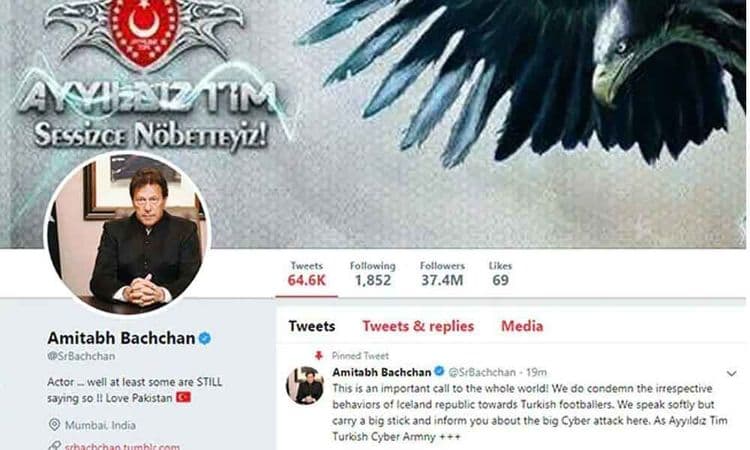
Task: Open the Tweets & replies tab
Action: (x=418, y=326)
